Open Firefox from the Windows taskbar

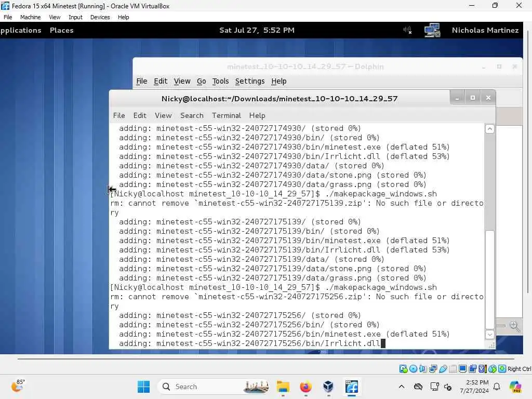305,387
